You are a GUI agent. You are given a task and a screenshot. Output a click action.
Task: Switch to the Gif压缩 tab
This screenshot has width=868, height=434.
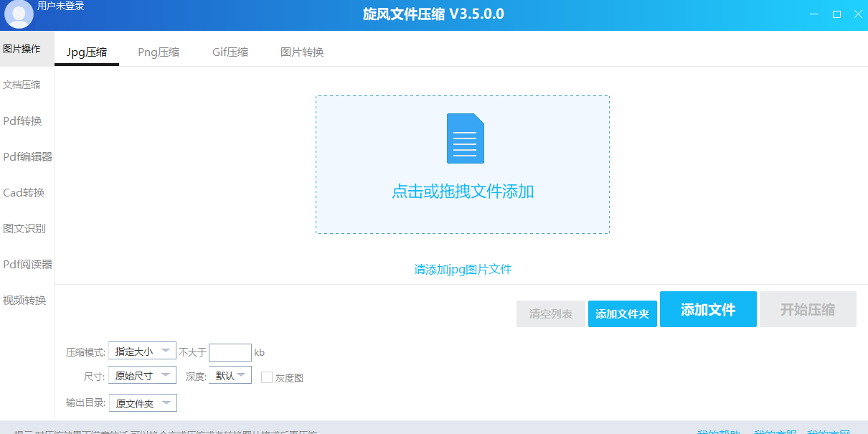click(230, 52)
